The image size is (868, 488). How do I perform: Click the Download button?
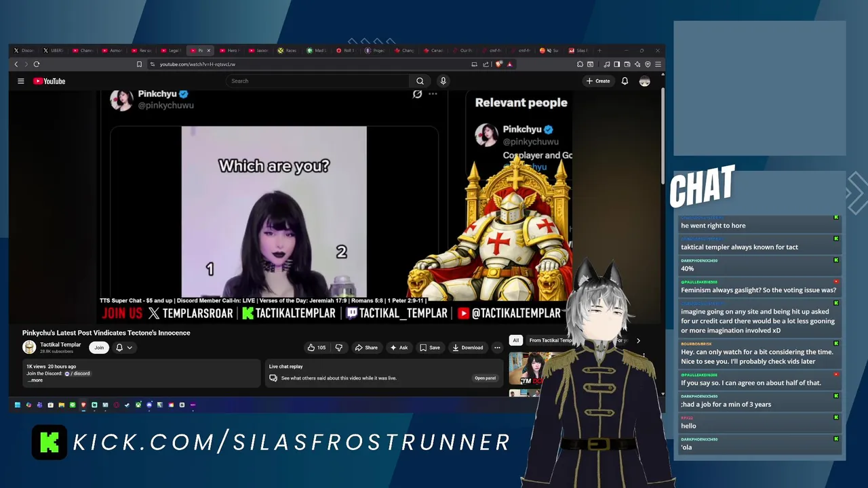[x=468, y=348]
